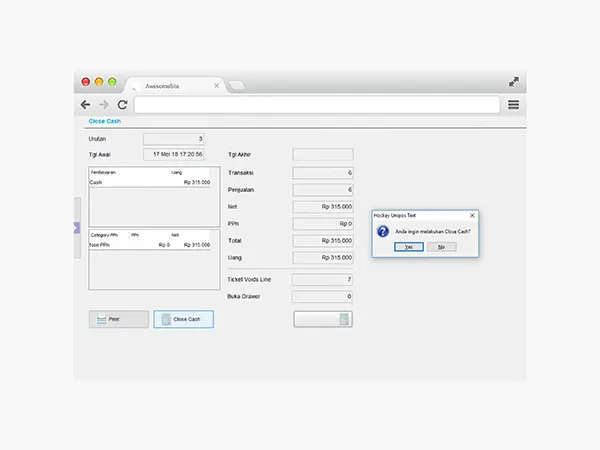Click the browser back arrow
This screenshot has width=600, height=450.
click(85, 105)
